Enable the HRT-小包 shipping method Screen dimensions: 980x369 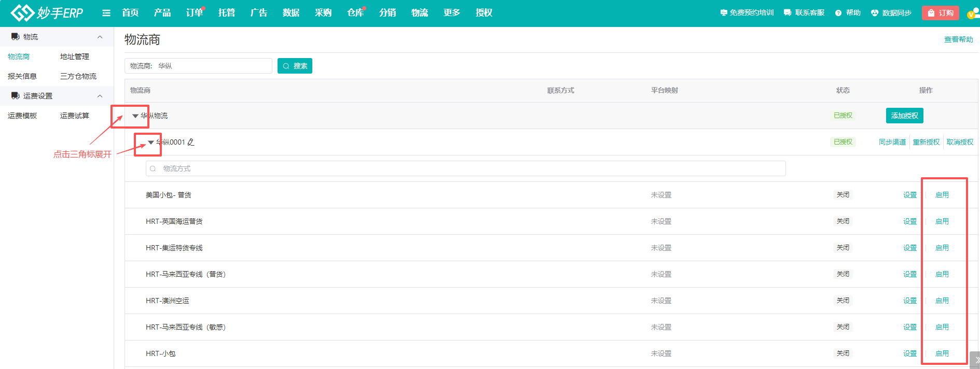(x=942, y=353)
